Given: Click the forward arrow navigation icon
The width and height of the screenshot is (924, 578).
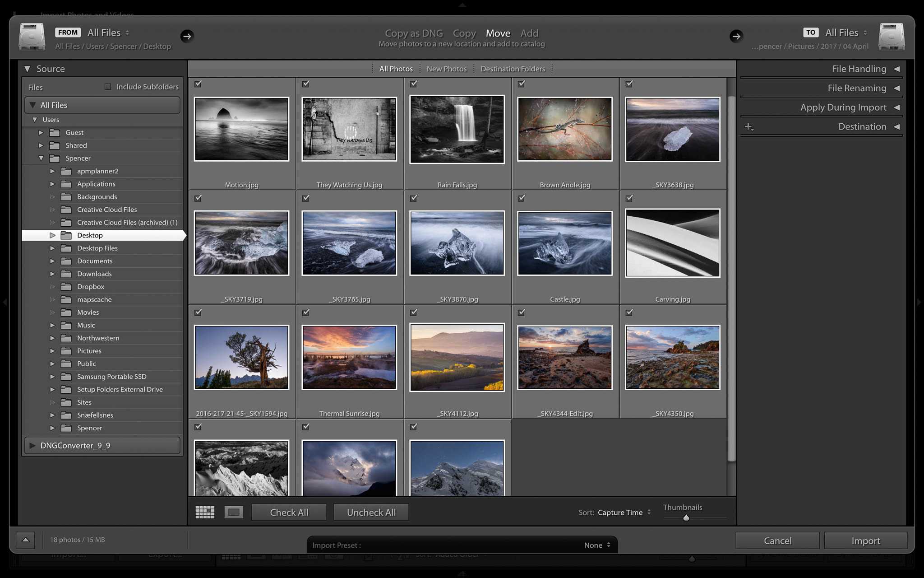Looking at the screenshot, I should 187,36.
